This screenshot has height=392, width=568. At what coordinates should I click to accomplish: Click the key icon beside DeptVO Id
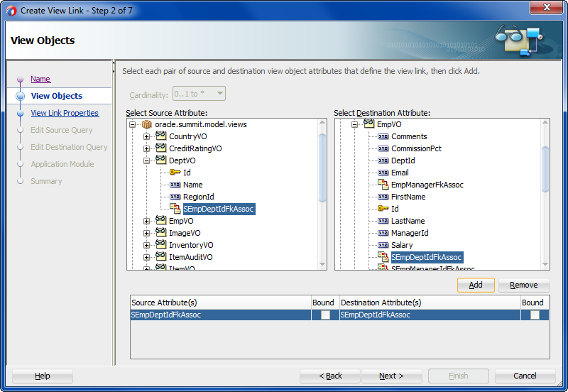point(175,173)
